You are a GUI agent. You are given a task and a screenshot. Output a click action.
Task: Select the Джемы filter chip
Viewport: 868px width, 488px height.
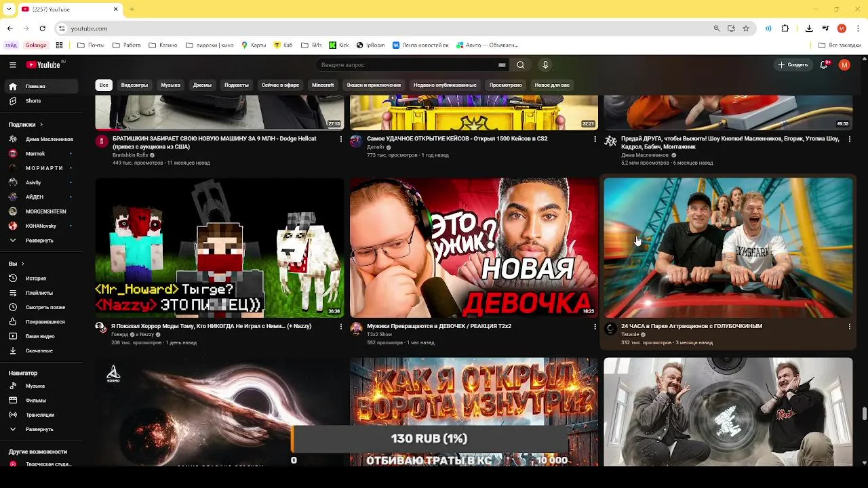click(202, 85)
